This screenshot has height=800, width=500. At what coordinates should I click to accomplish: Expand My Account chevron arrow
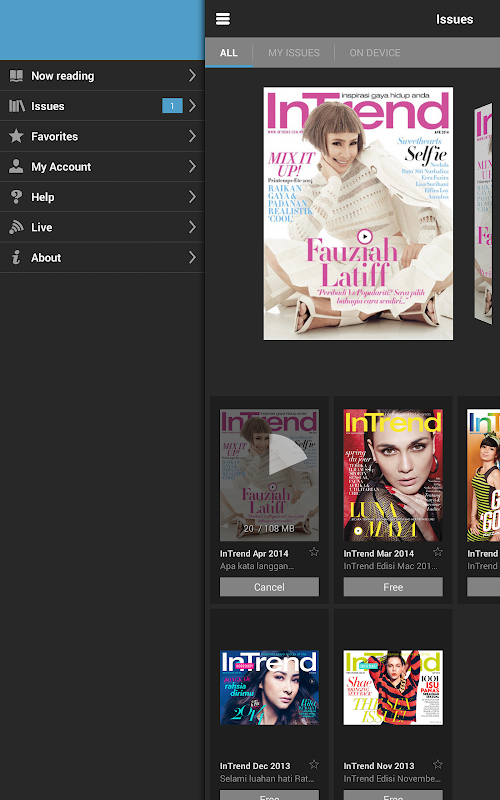point(192,166)
